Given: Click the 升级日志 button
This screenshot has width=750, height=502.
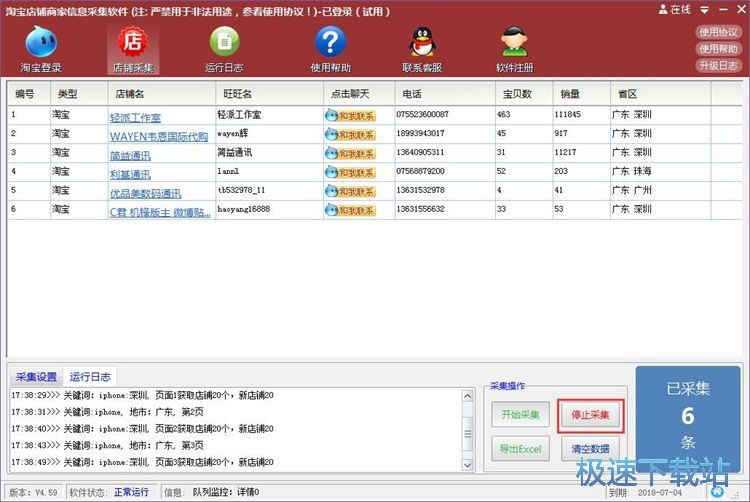Looking at the screenshot, I should [x=718, y=65].
